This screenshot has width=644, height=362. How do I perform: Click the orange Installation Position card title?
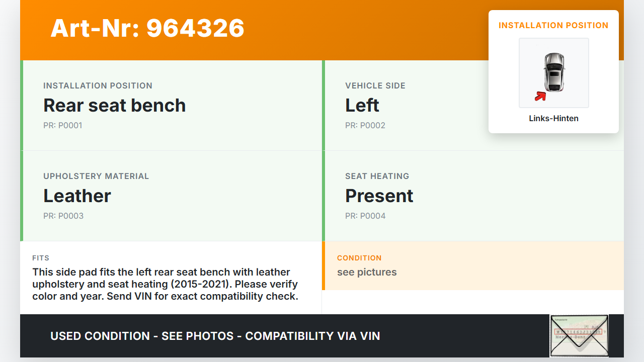click(553, 26)
